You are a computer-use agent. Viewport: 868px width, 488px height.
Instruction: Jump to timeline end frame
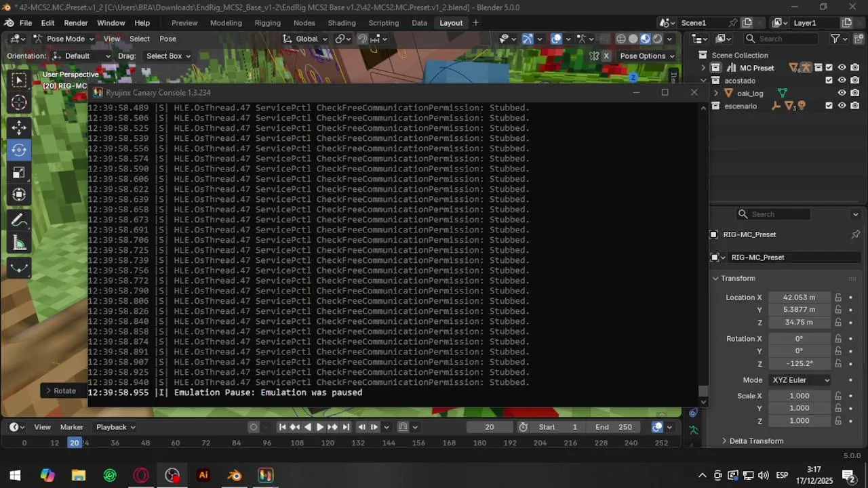(346, 427)
